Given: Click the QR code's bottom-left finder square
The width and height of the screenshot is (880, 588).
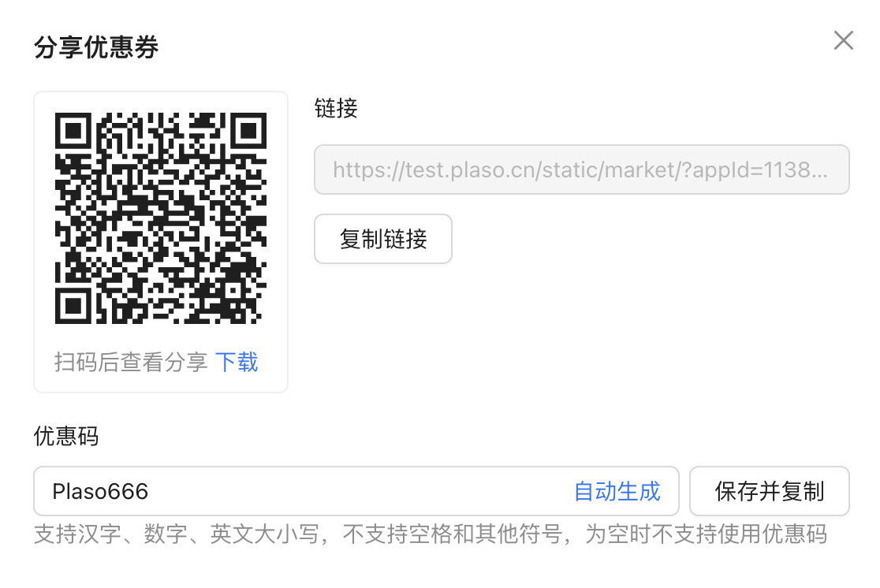Looking at the screenshot, I should point(73,306).
